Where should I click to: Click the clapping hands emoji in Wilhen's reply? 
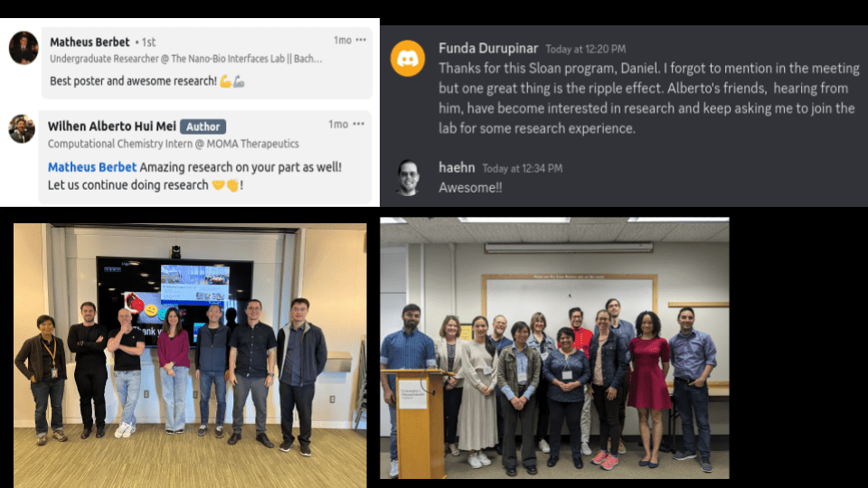coord(233,185)
